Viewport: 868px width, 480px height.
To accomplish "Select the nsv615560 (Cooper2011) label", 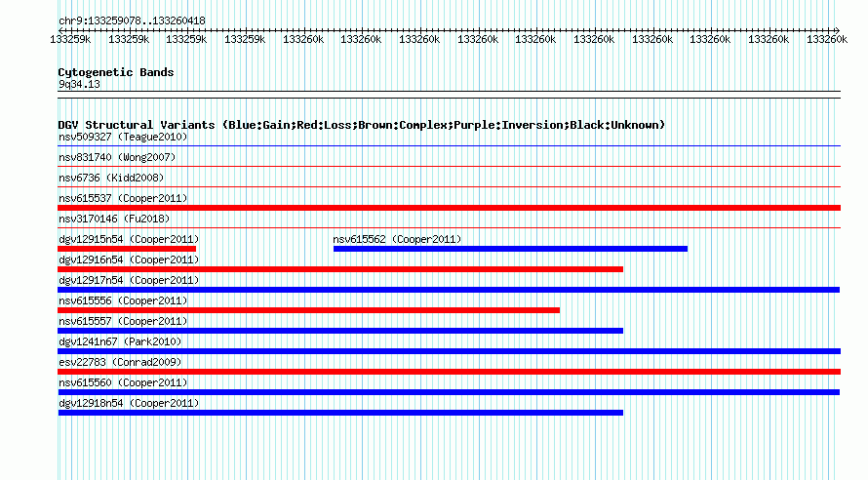I will 123,382.
